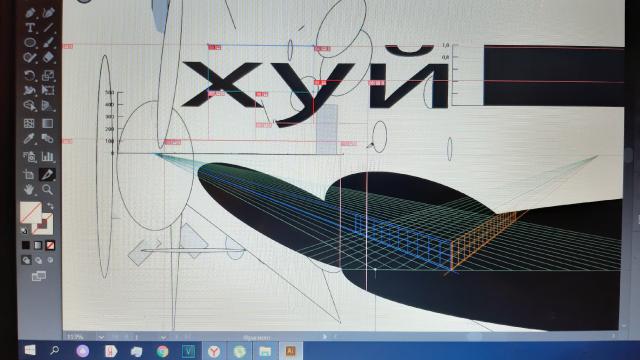Select the Perspective Grid tool

[48, 106]
